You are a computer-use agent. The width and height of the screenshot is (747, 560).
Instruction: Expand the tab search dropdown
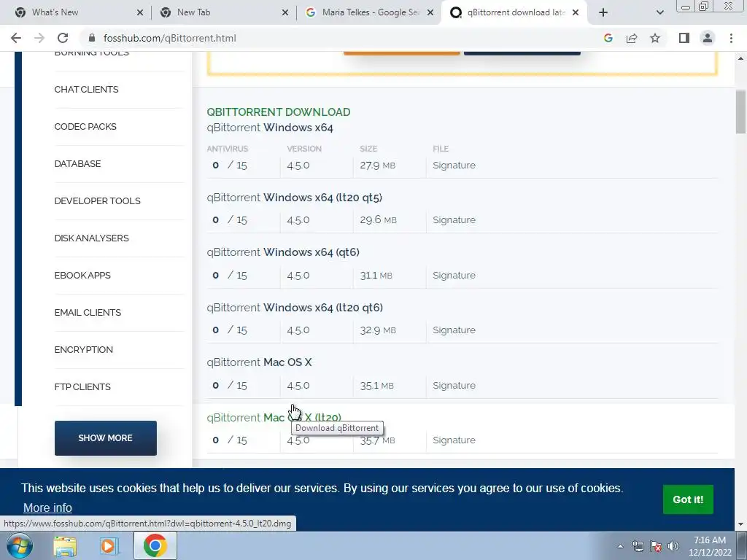[x=659, y=12]
